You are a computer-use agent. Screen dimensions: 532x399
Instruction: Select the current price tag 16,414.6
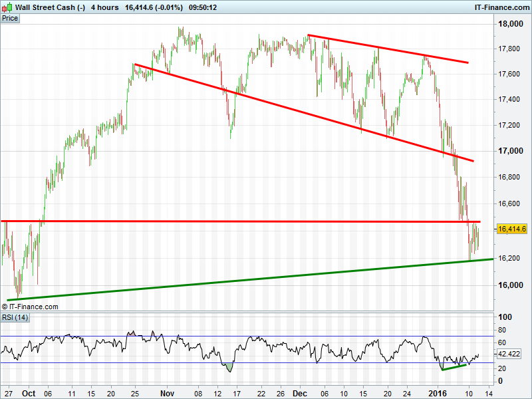(512, 229)
